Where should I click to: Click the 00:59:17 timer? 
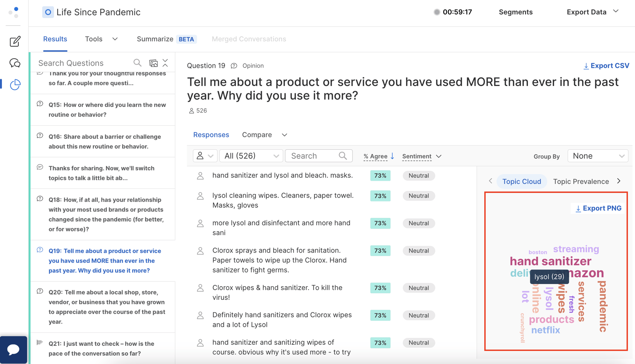(457, 12)
